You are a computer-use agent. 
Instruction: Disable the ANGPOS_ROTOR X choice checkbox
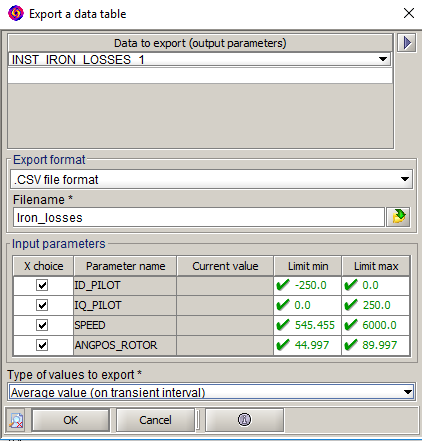[x=42, y=345]
